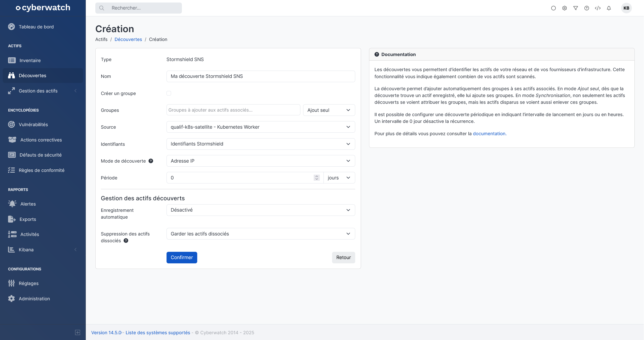Screen dimensions: 644x340
Task: Open the help question mark icon in top bar
Action: [587, 8]
